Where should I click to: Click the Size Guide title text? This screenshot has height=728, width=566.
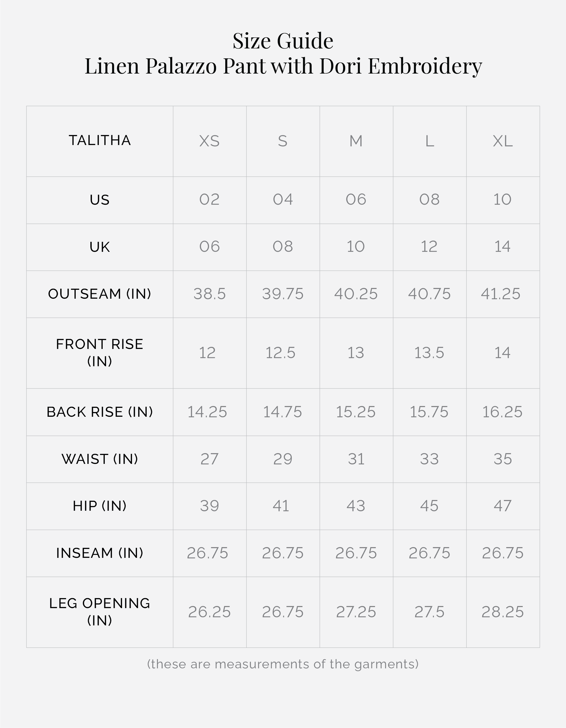tap(283, 41)
